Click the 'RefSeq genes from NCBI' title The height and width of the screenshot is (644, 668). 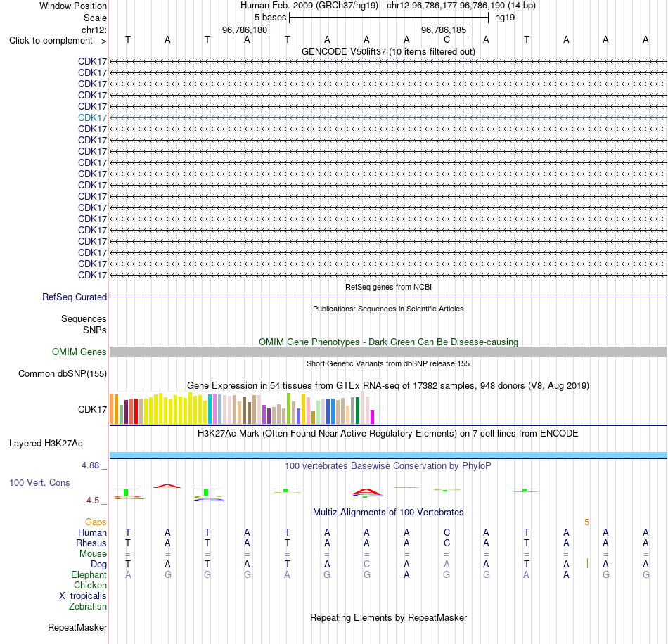pyautogui.click(x=388, y=287)
